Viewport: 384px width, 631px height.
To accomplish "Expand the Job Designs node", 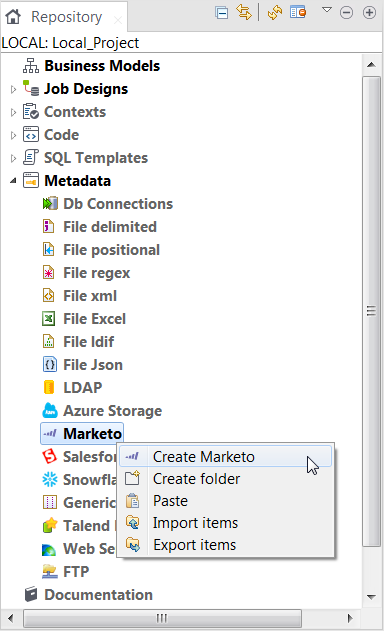I will pos(13,89).
